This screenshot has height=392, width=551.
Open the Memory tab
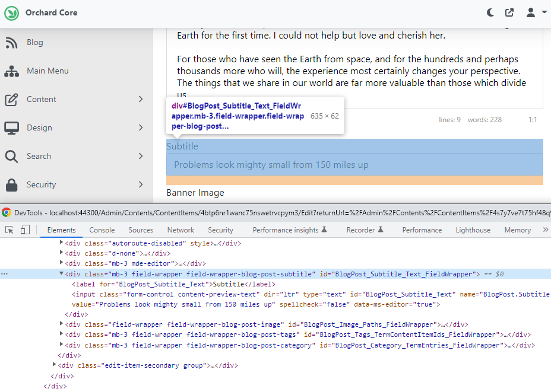click(518, 230)
